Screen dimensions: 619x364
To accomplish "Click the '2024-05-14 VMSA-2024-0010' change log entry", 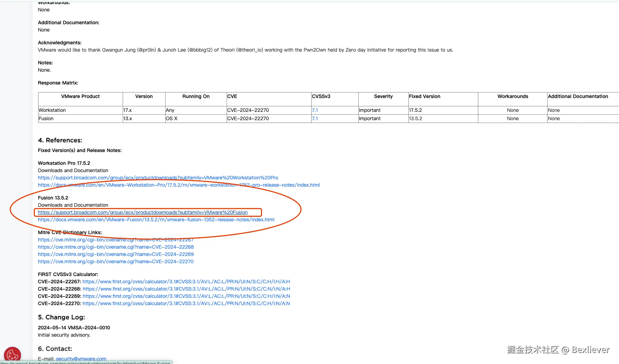I will tap(74, 328).
